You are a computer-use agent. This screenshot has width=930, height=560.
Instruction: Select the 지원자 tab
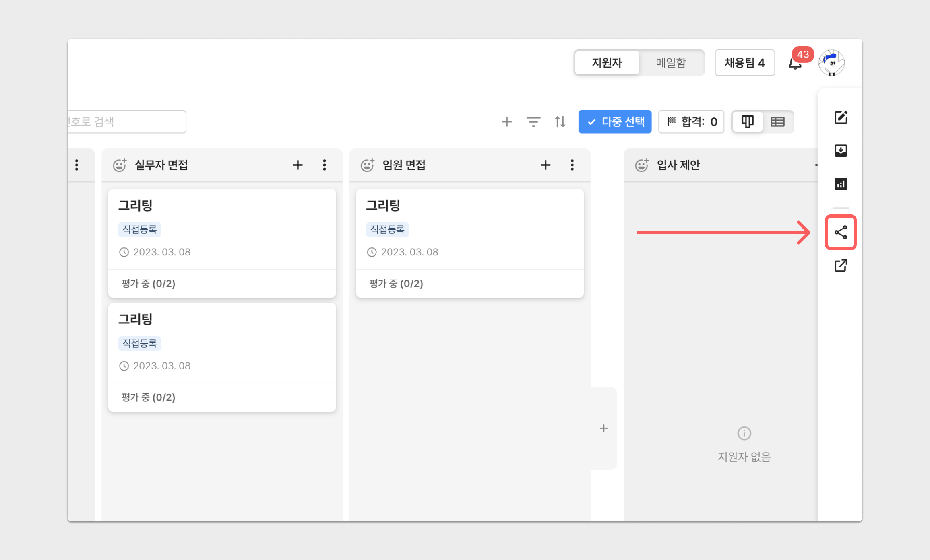coord(607,63)
